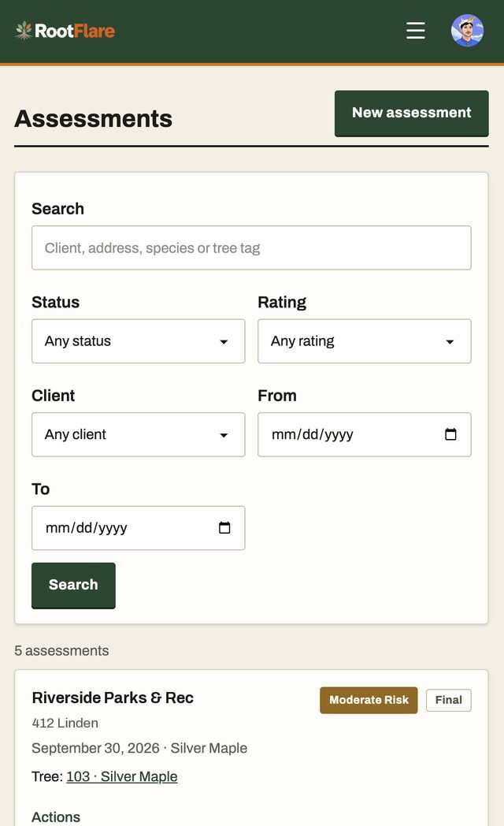
Task: Expand the Any client dropdown
Action: tap(139, 434)
